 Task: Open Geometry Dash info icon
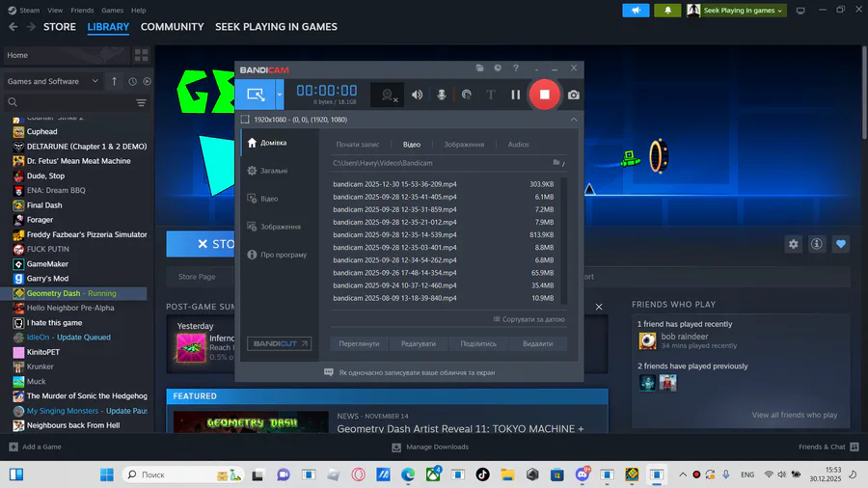(x=817, y=244)
